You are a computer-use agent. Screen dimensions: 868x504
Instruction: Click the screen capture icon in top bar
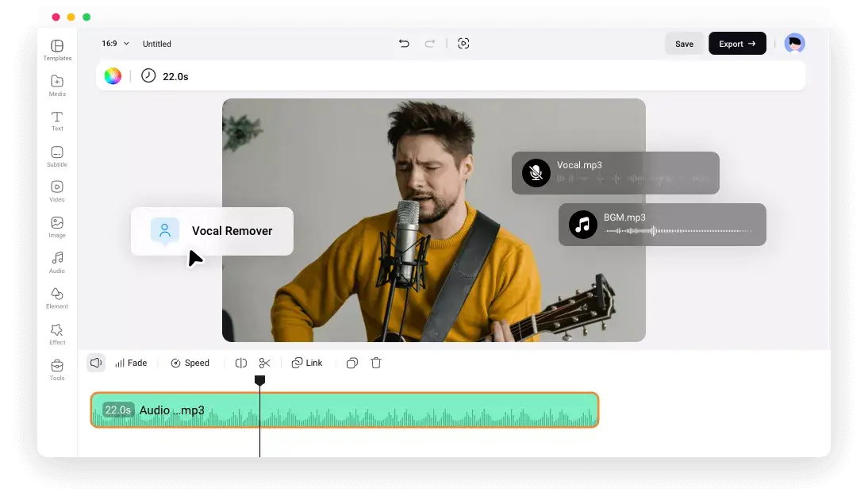pyautogui.click(x=463, y=43)
